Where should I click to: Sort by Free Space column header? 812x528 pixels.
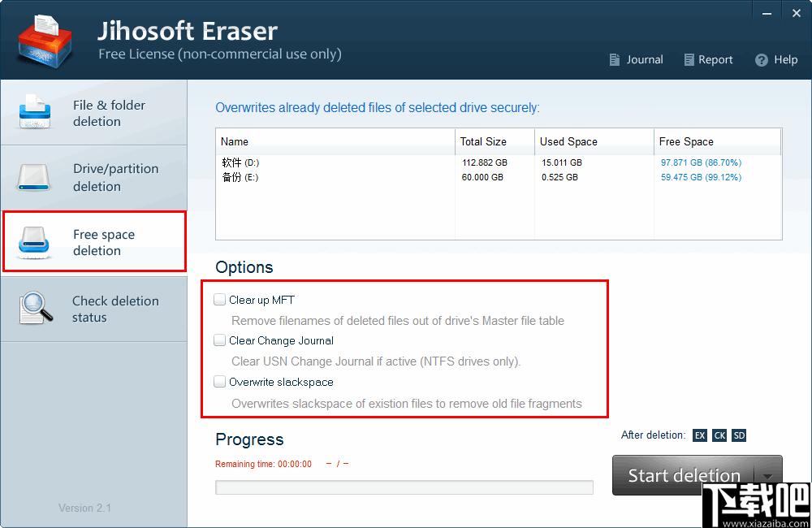(x=718, y=141)
